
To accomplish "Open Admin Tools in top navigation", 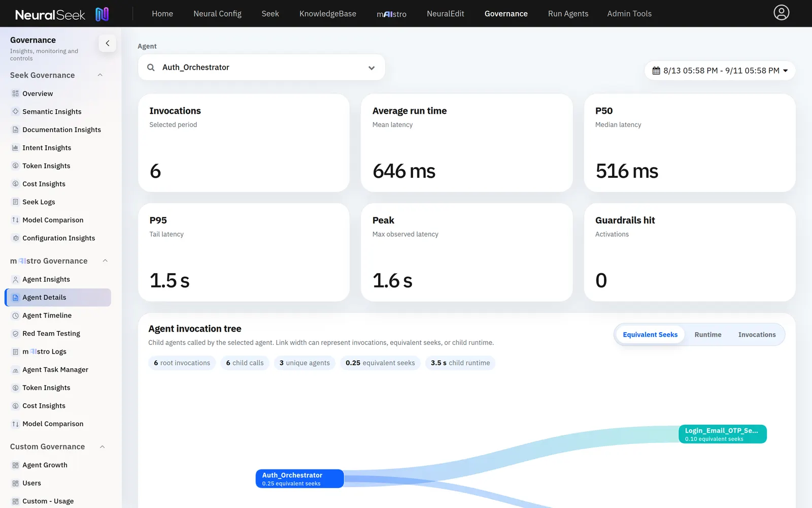I will pyautogui.click(x=629, y=14).
